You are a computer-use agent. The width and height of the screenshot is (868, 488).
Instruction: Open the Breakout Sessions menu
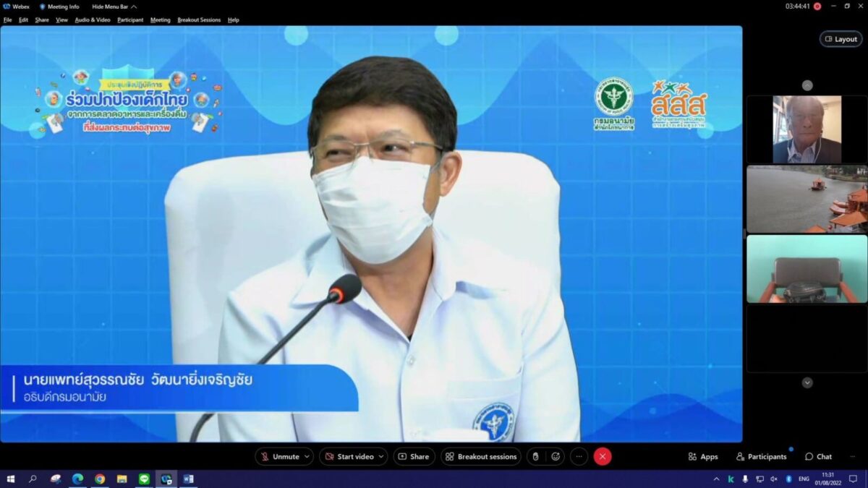[x=199, y=20]
